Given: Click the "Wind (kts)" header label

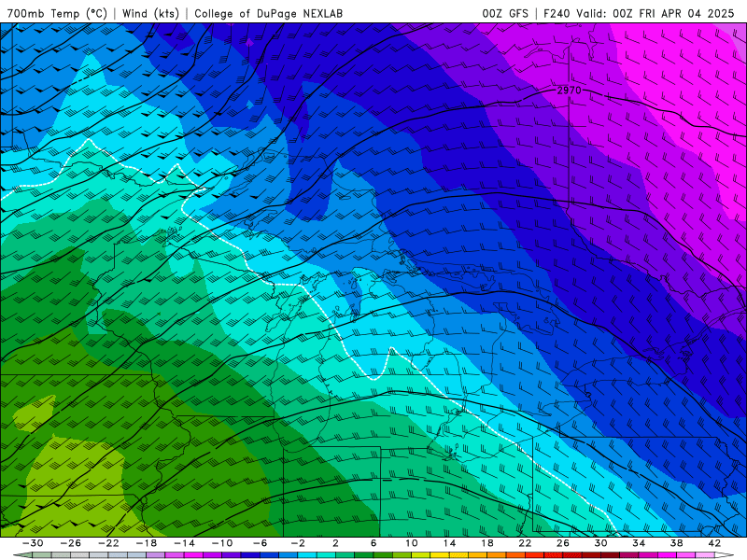Looking at the screenshot, I should (150, 13).
